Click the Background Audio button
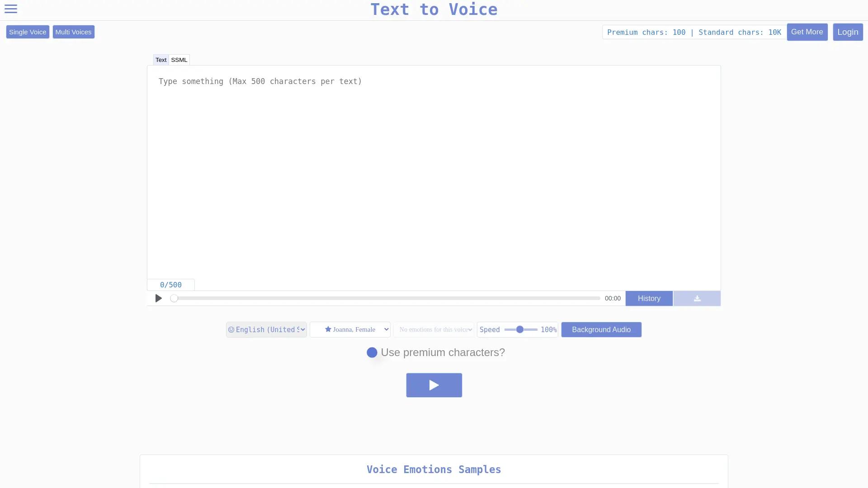Image resolution: width=868 pixels, height=488 pixels. pyautogui.click(x=601, y=329)
